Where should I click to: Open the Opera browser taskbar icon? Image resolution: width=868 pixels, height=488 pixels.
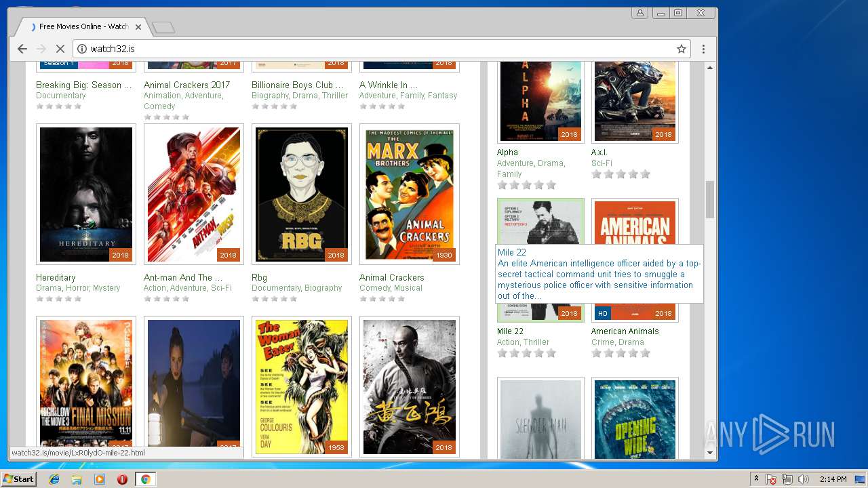coord(122,479)
